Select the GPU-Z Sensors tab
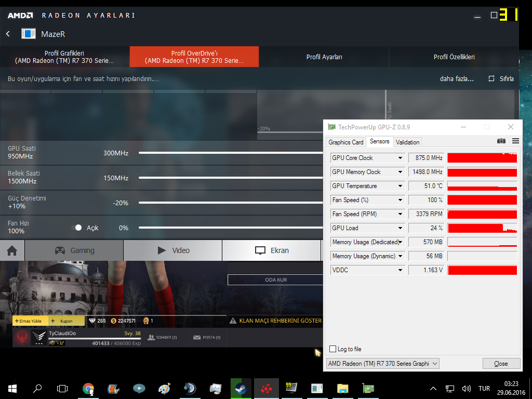The width and height of the screenshot is (532, 399). pyautogui.click(x=379, y=141)
